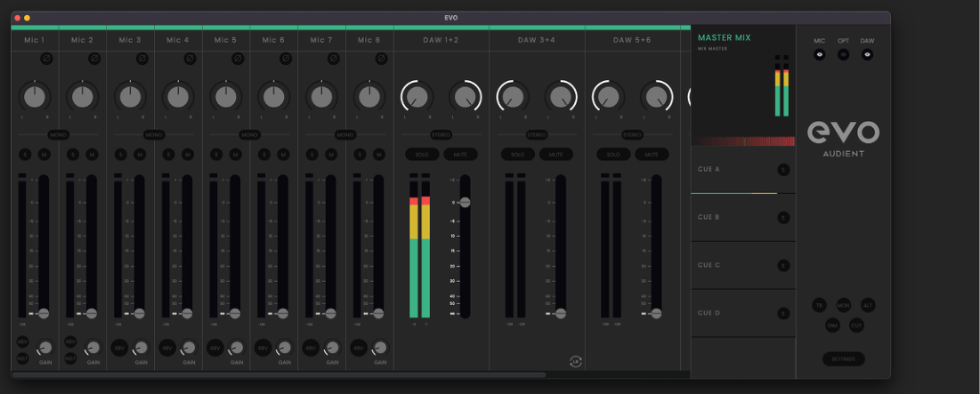Select the CUE D mix

[x=742, y=313]
